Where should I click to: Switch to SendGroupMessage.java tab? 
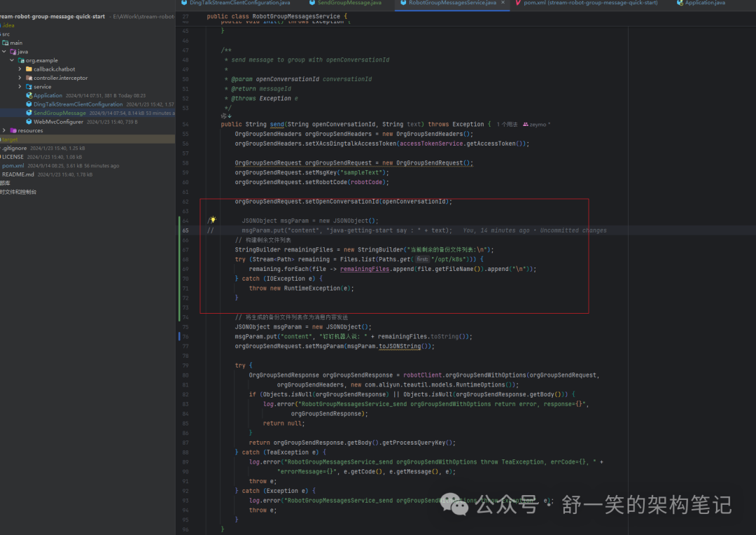click(x=349, y=3)
